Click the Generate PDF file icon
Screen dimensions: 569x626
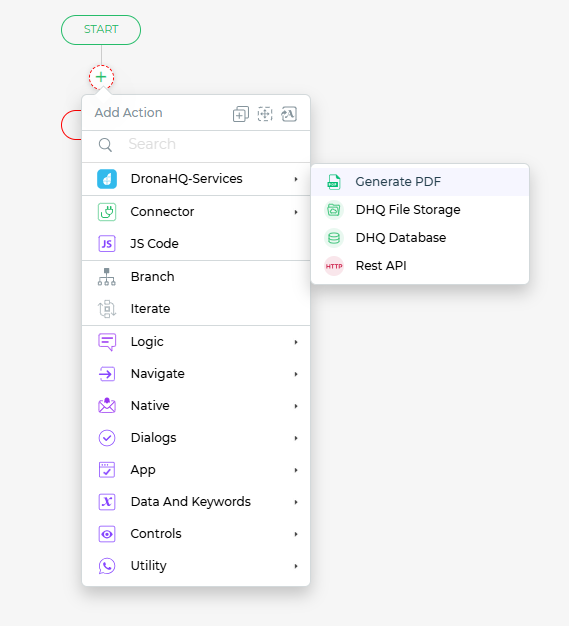pos(334,182)
